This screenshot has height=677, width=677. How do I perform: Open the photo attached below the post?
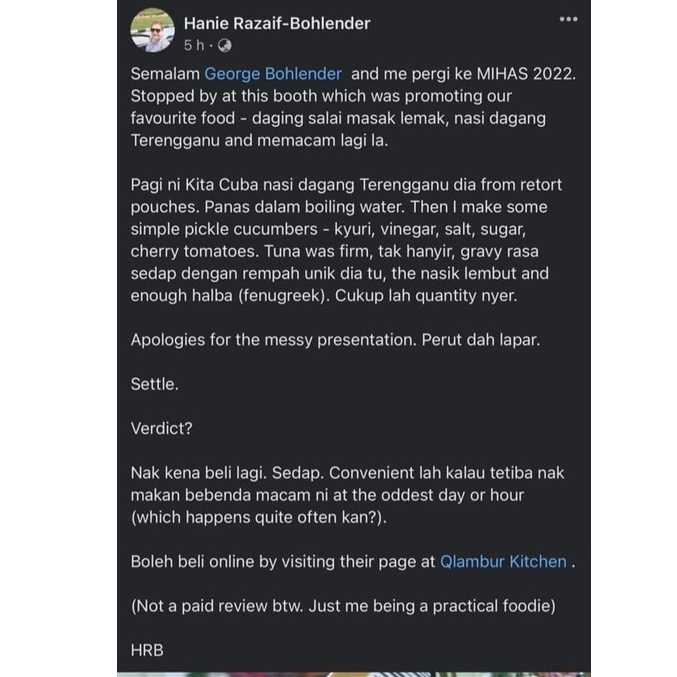coord(354,674)
